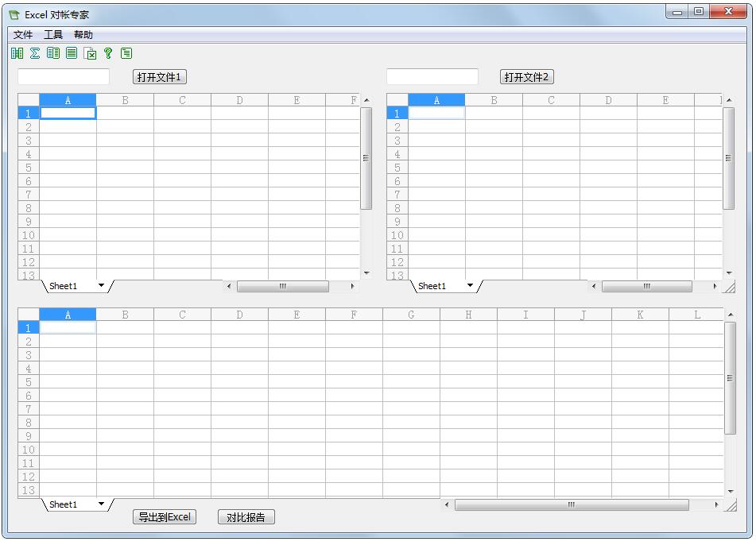Click the 导出到Excel button
Screen dimensions: 756x541
165,517
